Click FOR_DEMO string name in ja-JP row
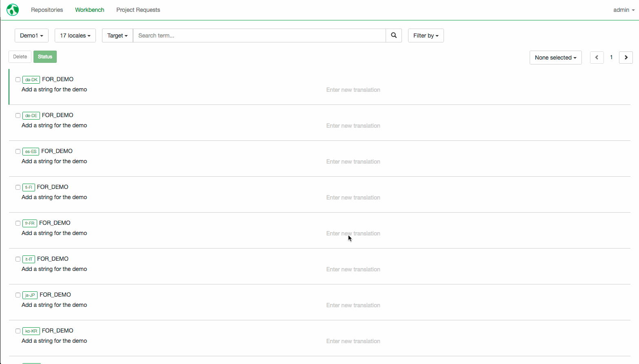Screen dimensions: 639x364 [55, 295]
